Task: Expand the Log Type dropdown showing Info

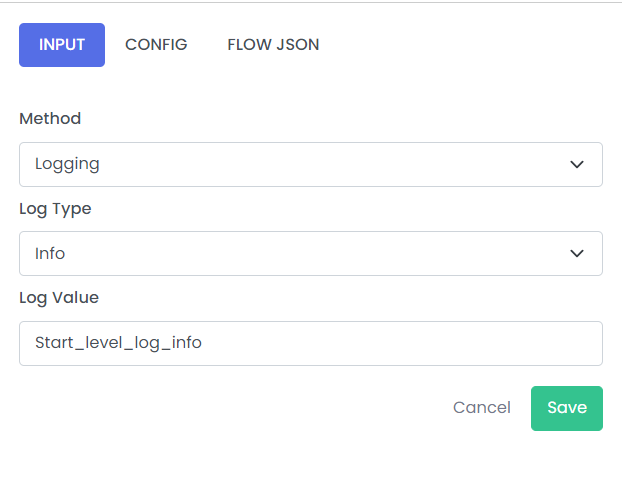Action: tap(311, 253)
